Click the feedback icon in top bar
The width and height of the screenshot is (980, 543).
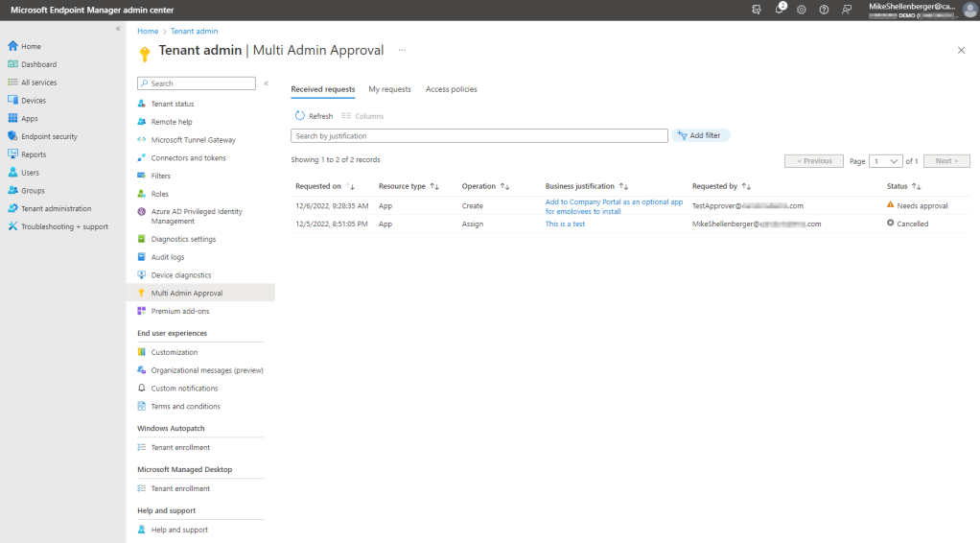point(846,10)
